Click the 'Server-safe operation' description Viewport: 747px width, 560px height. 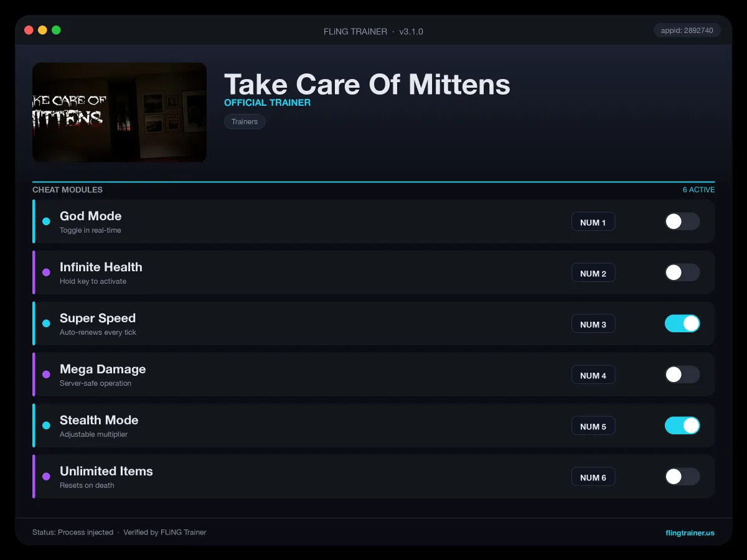[x=95, y=383]
